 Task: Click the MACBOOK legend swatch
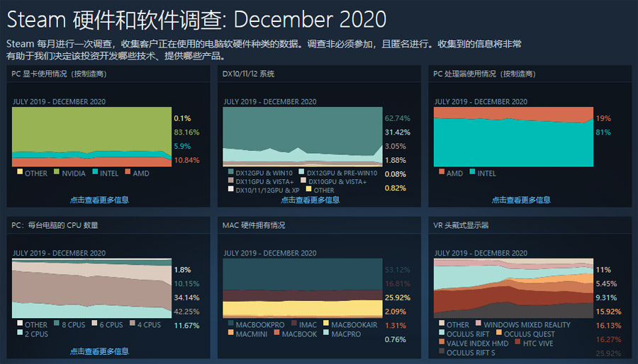click(x=276, y=332)
